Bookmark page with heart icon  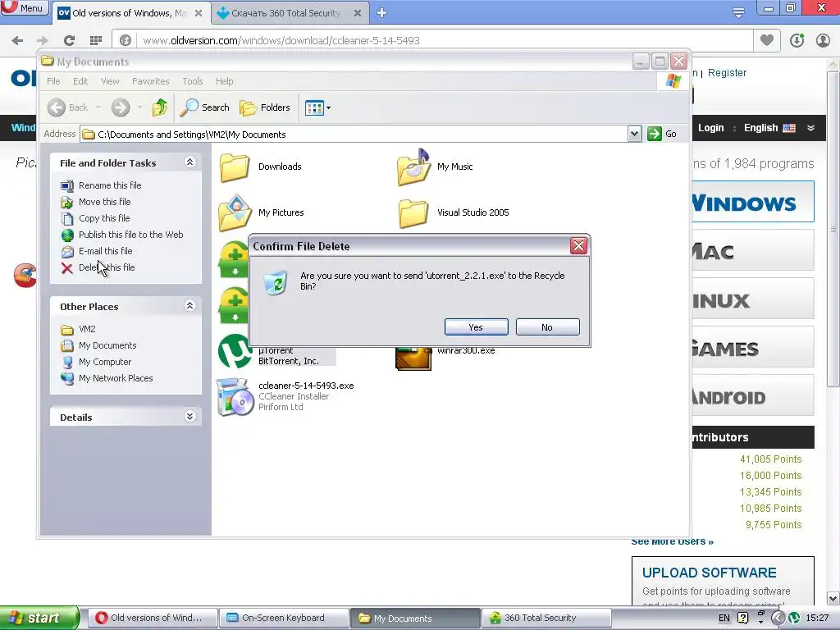pos(767,40)
